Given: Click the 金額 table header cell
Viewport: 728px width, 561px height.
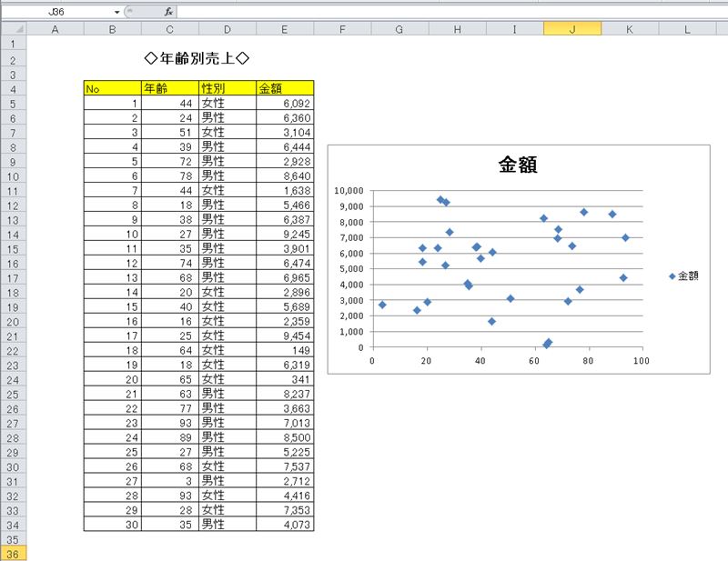Looking at the screenshot, I should tap(285, 88).
